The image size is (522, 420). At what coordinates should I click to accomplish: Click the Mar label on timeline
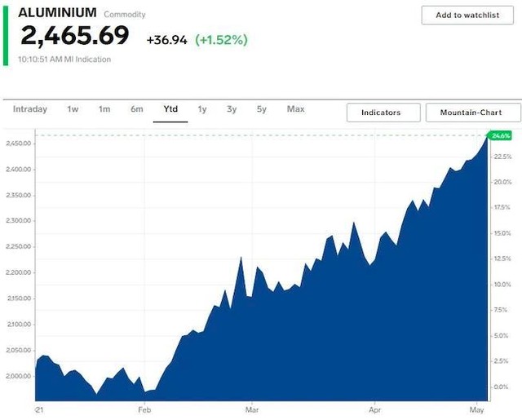252,408
